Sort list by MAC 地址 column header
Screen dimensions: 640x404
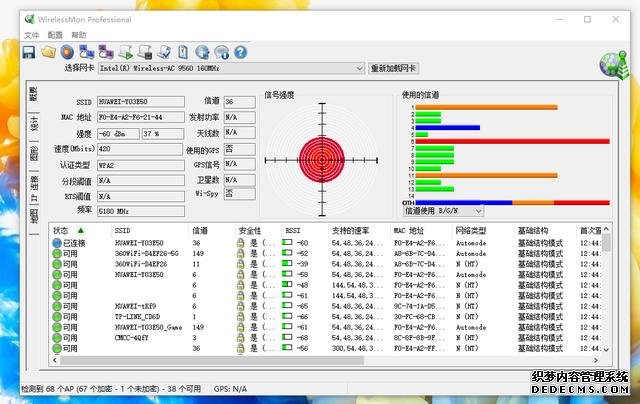point(409,231)
